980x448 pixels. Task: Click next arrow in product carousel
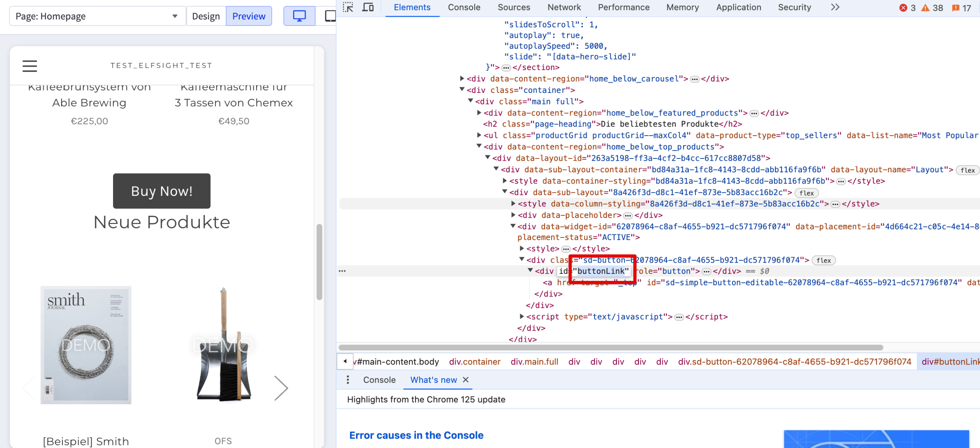pos(281,388)
